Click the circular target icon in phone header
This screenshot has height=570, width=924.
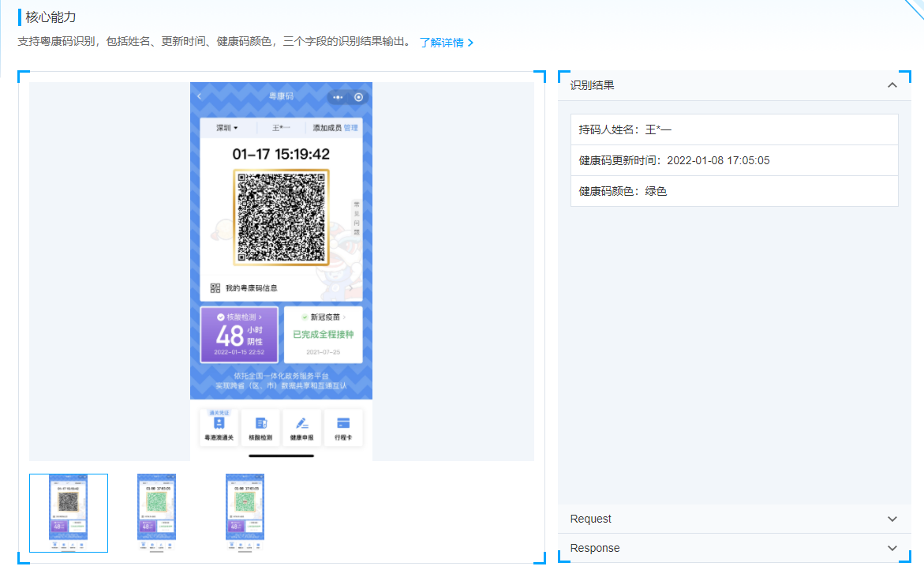coord(358,97)
